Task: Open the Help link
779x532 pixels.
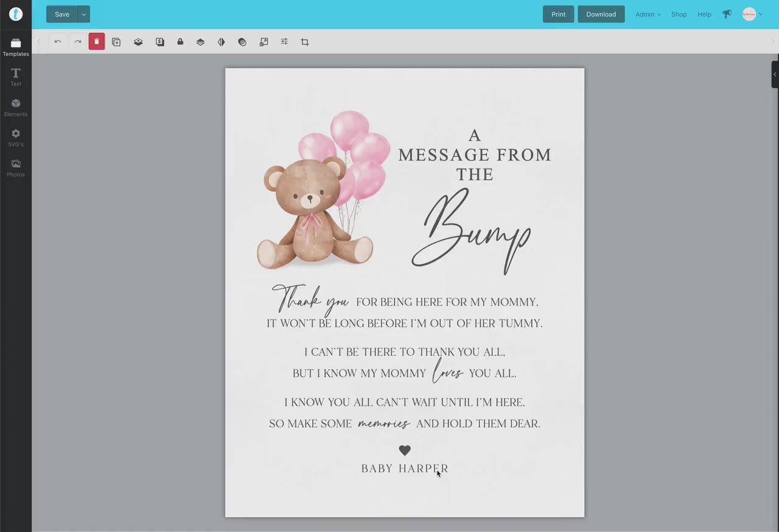Action: (704, 14)
